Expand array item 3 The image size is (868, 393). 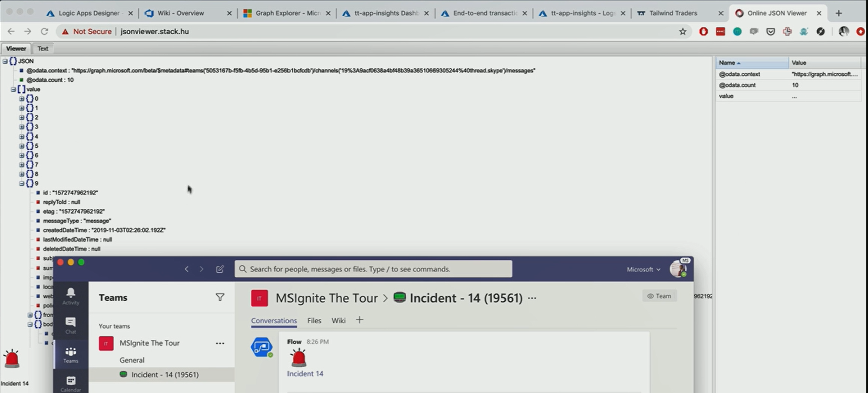pos(22,127)
